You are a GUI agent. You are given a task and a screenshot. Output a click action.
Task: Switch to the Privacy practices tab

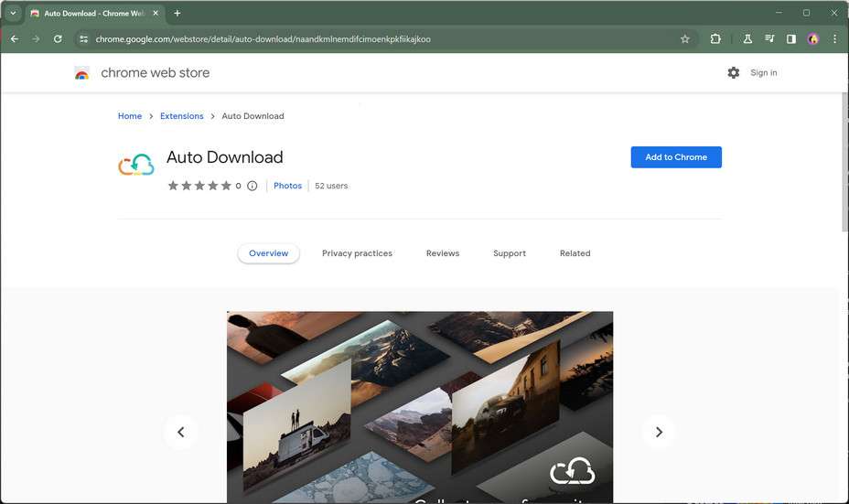[x=357, y=253]
